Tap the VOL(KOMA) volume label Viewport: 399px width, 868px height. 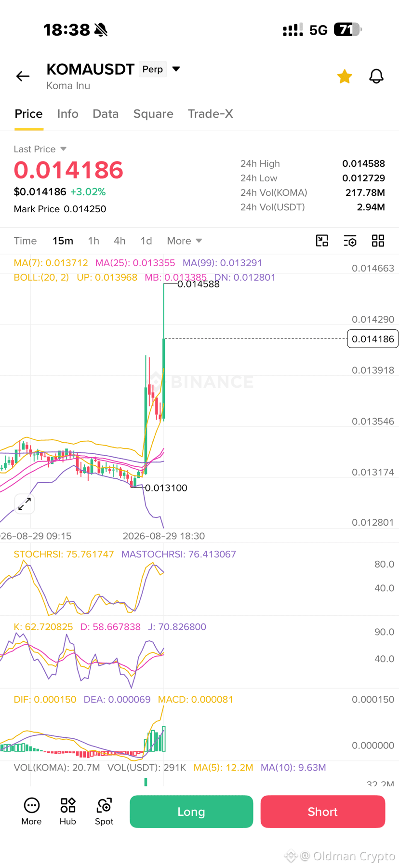tap(57, 767)
